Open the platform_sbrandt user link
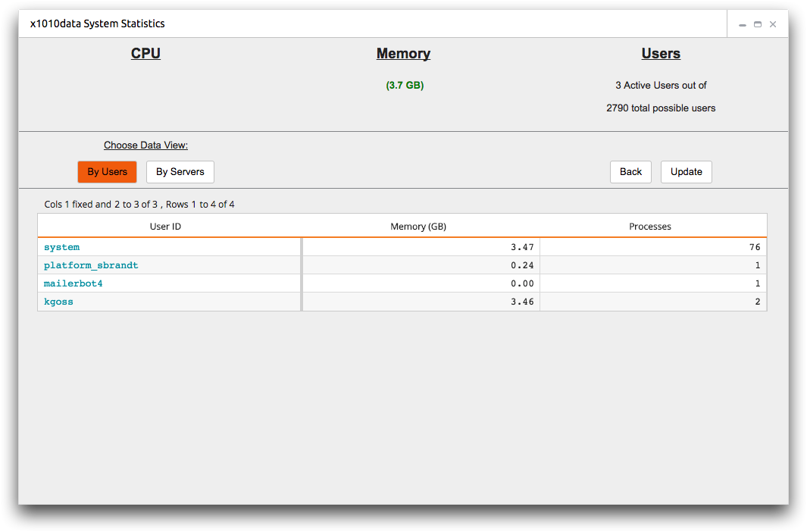The height and width of the screenshot is (532, 807). (91, 265)
